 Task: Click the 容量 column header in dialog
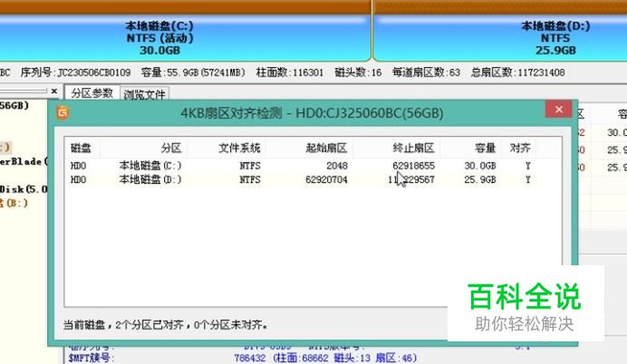(470, 148)
